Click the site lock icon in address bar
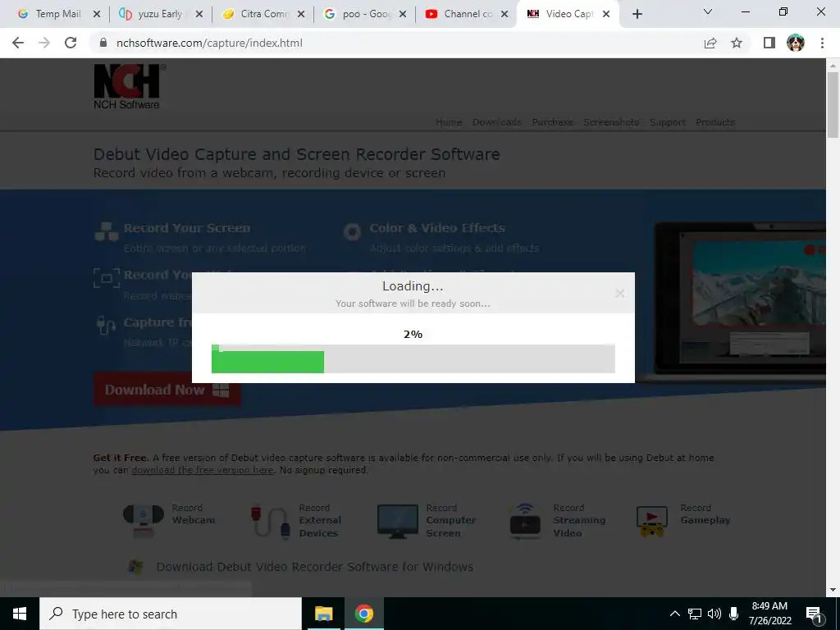 click(103, 43)
